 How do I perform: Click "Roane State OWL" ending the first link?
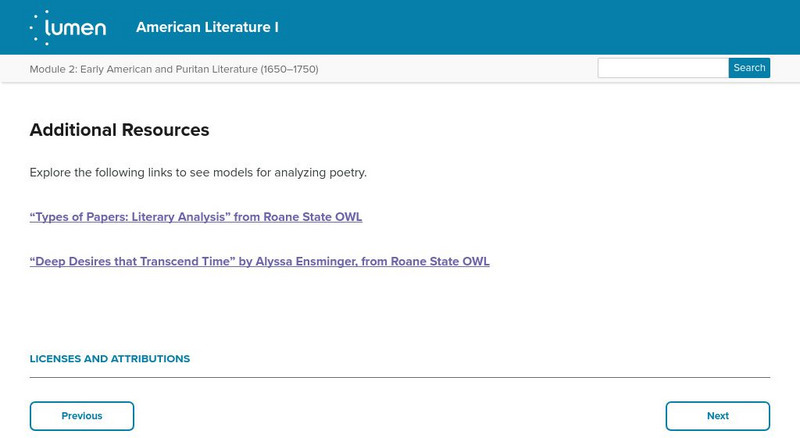click(x=315, y=217)
